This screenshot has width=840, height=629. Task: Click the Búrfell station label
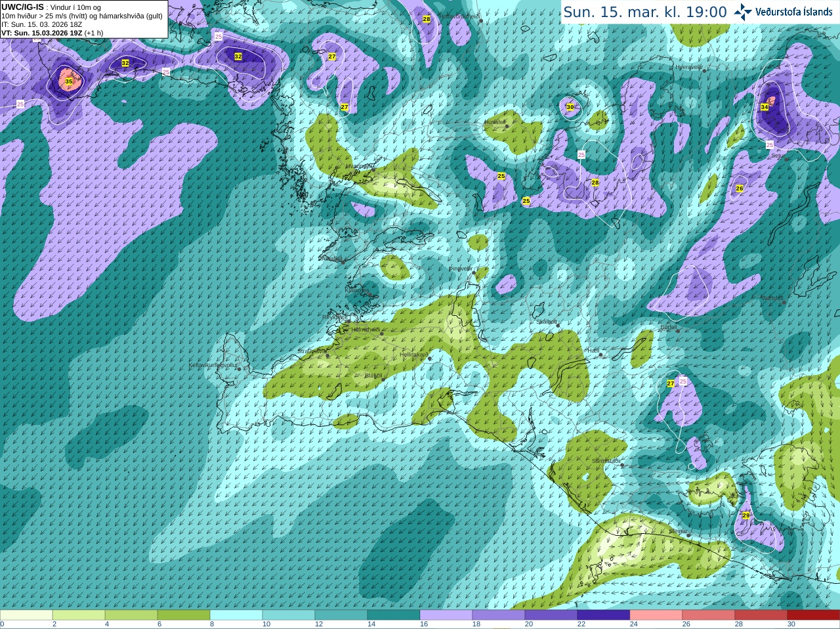point(668,327)
